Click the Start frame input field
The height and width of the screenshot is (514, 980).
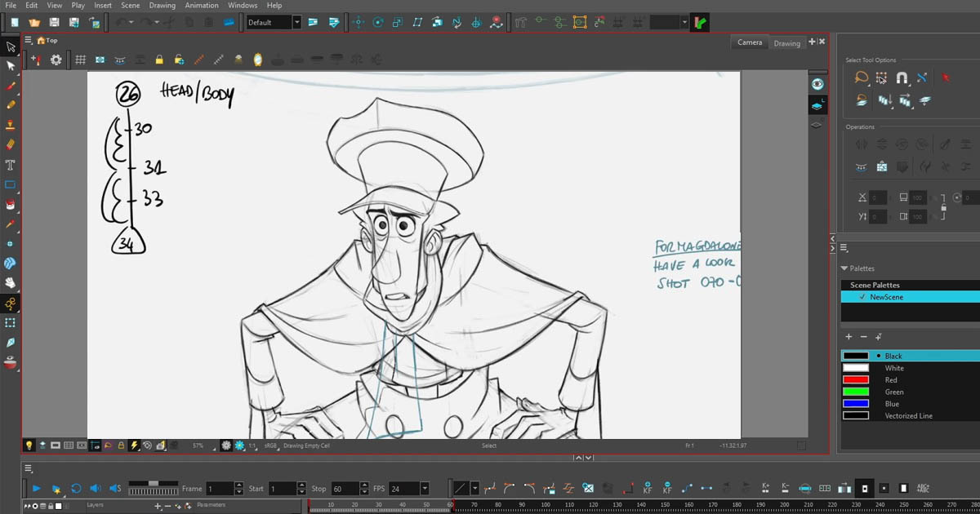[x=281, y=489]
